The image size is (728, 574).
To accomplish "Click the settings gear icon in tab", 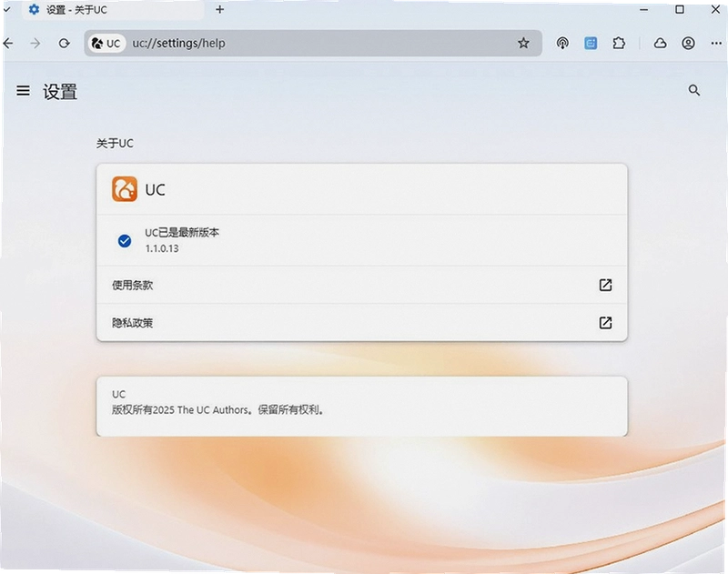I will 34,9.
